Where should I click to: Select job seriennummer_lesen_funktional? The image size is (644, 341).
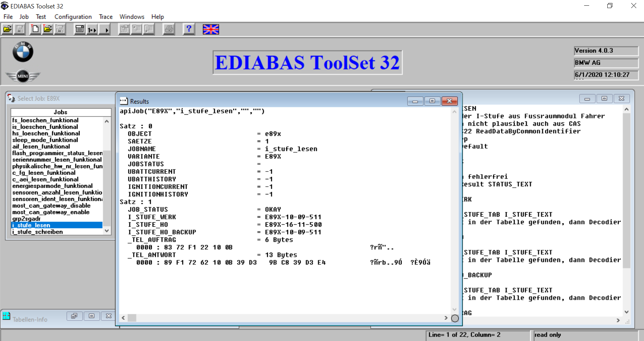(x=57, y=160)
